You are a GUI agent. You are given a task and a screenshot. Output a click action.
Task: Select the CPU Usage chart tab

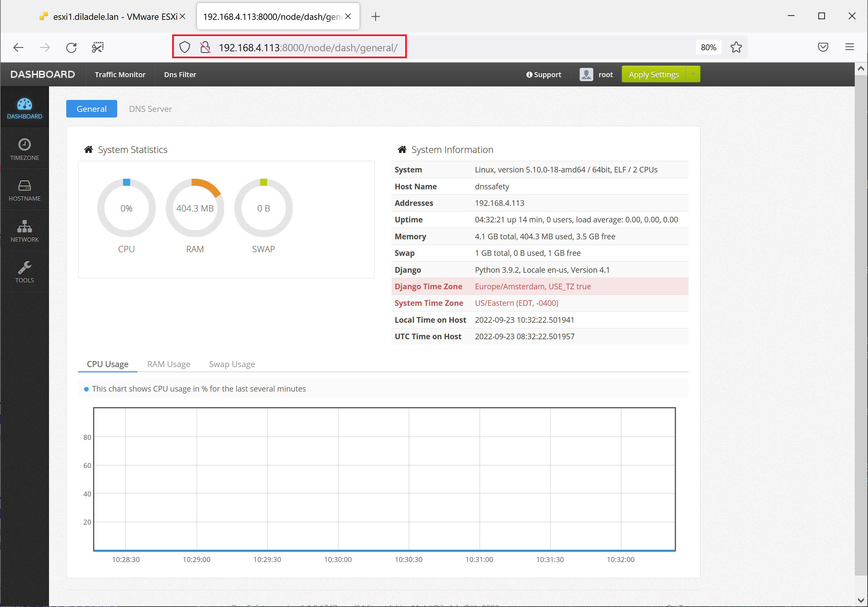tap(107, 364)
